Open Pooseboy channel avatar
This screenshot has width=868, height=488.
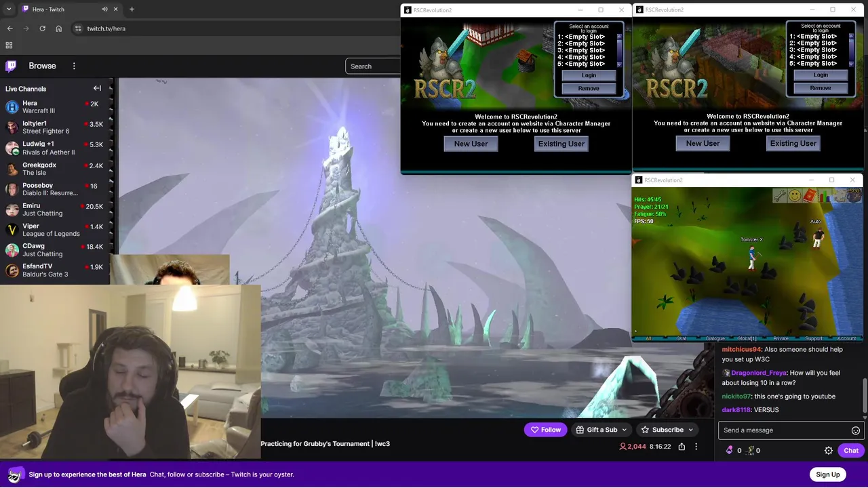click(x=12, y=189)
